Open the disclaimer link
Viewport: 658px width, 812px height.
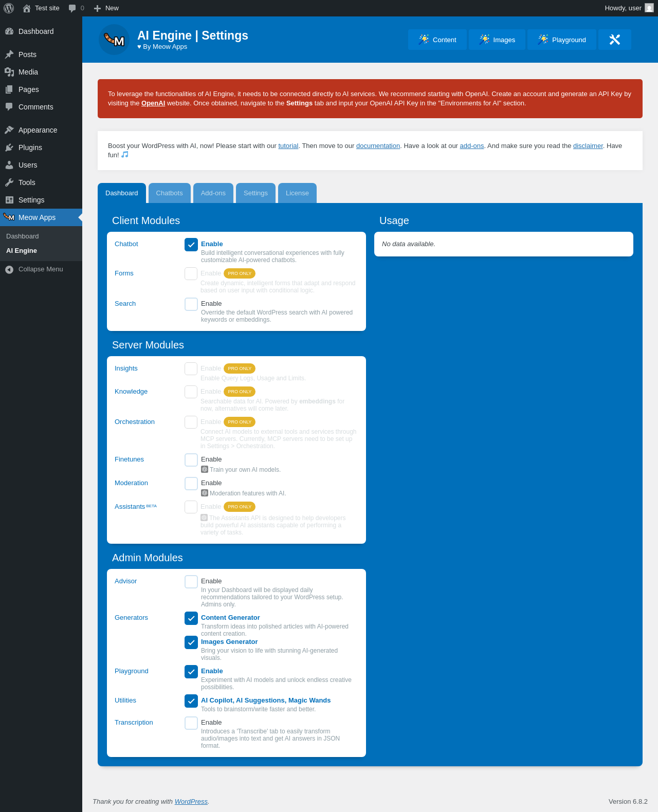tap(588, 146)
